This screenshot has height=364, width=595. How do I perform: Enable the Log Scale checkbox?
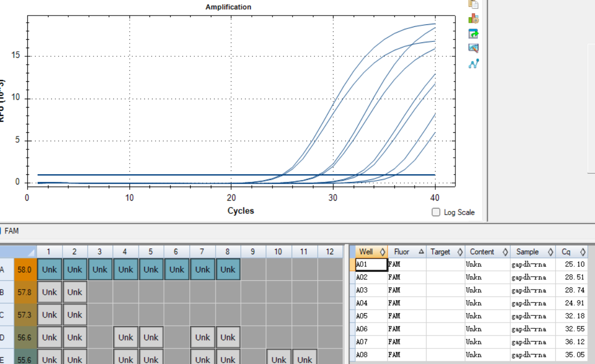pos(436,212)
